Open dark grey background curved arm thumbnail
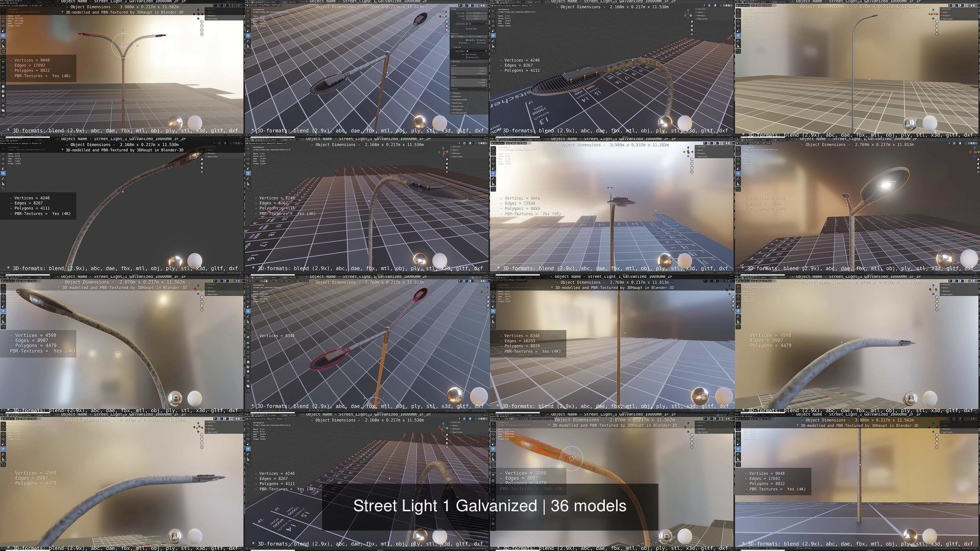 tap(122, 207)
